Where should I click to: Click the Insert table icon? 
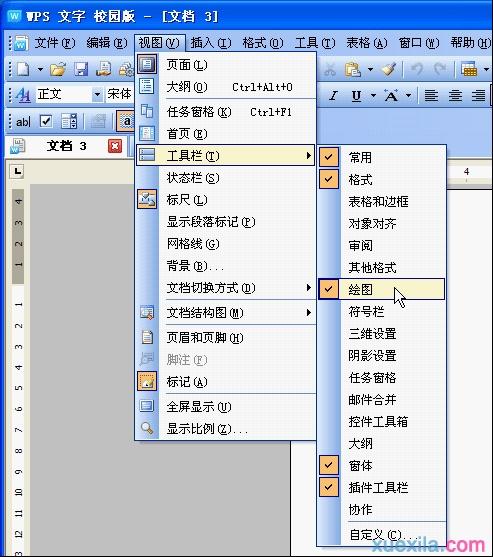pos(469,69)
